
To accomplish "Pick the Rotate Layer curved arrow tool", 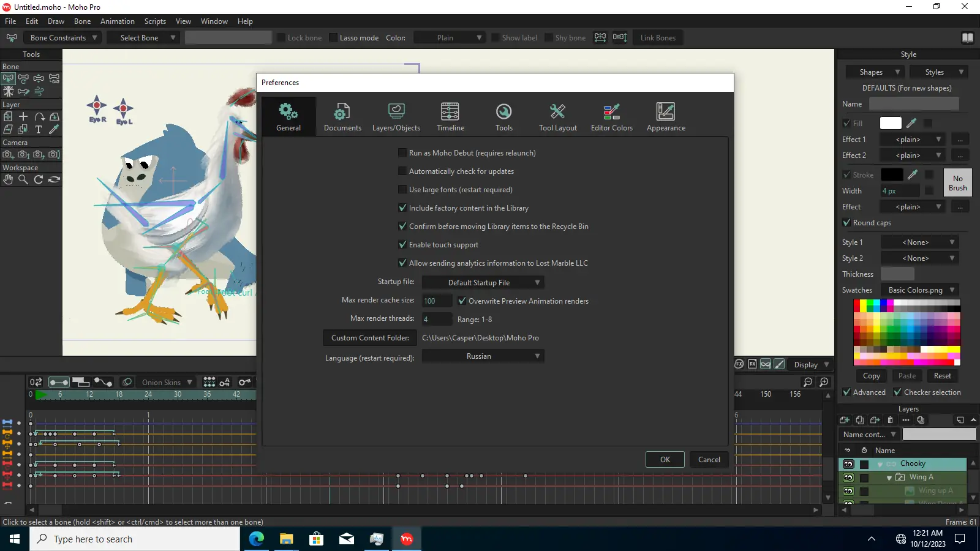I will tap(39, 116).
